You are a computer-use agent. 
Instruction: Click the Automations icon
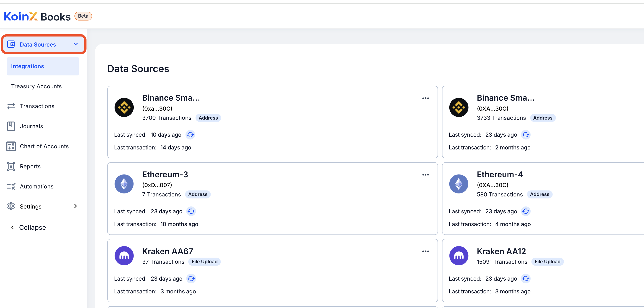pos(11,186)
